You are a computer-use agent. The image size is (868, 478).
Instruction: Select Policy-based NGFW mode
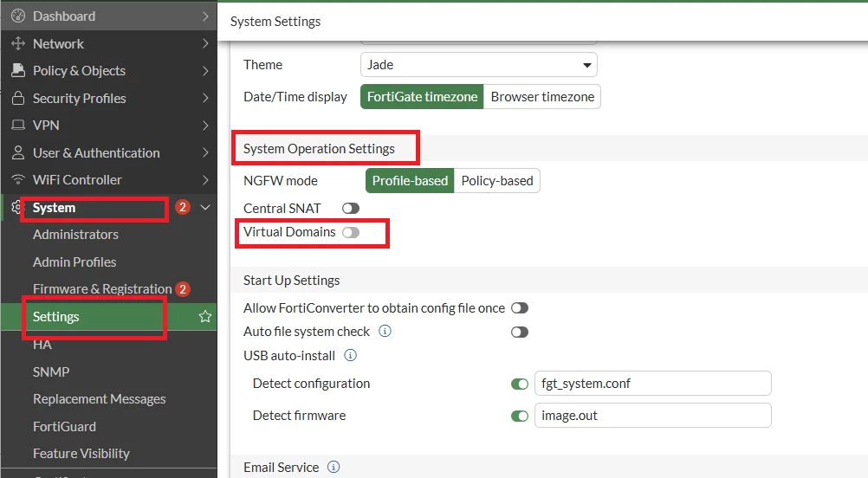coord(497,181)
